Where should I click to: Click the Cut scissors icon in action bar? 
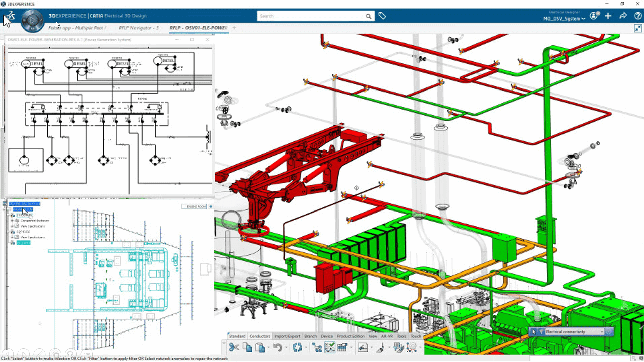234,347
